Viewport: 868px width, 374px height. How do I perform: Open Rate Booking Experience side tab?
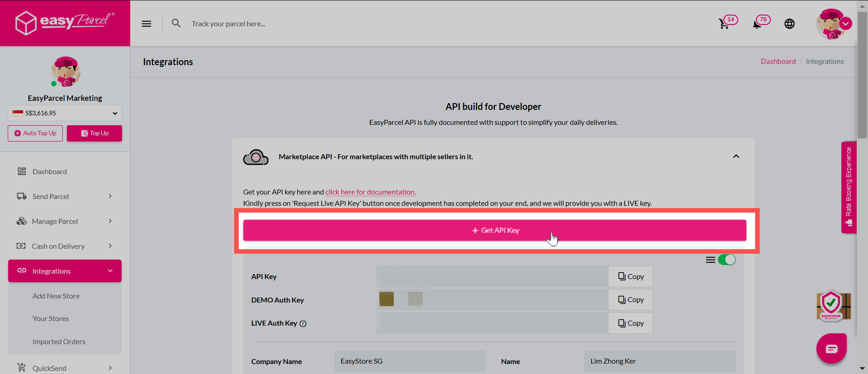[x=849, y=187]
